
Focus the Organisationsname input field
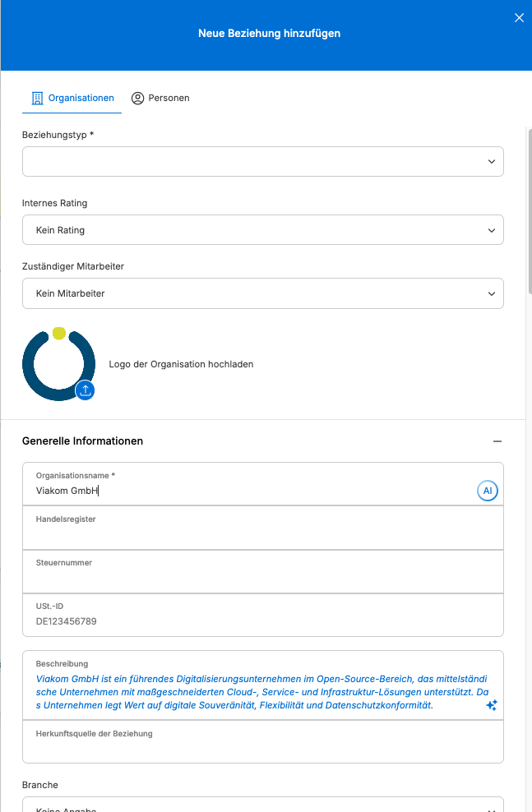[x=262, y=484]
